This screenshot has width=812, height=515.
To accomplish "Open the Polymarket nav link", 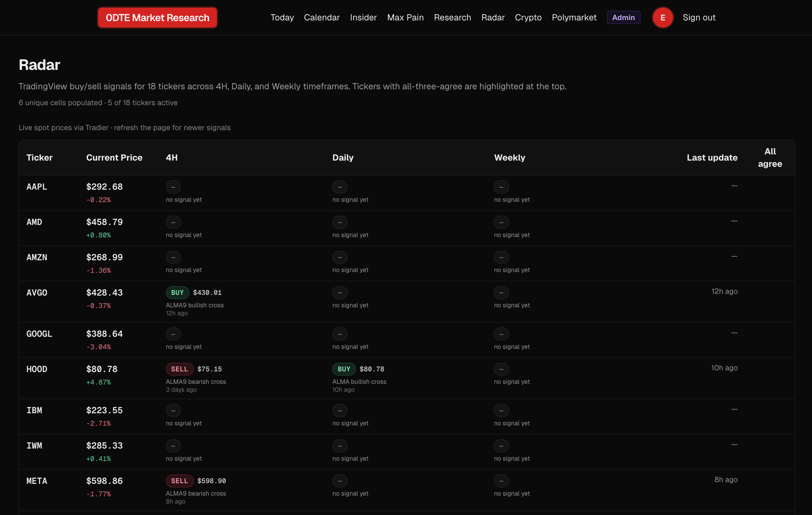I will click(574, 18).
